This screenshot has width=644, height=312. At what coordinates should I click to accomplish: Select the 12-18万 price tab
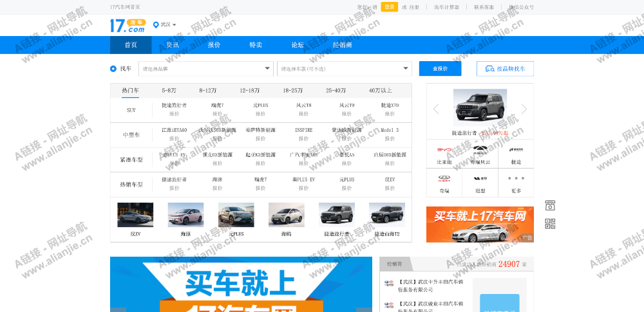[250, 90]
